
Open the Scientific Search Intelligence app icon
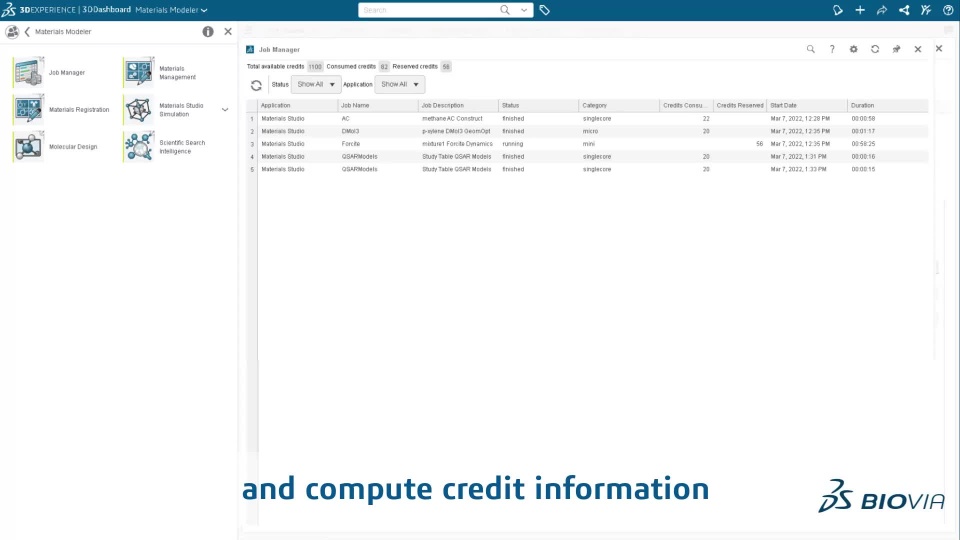[138, 146]
